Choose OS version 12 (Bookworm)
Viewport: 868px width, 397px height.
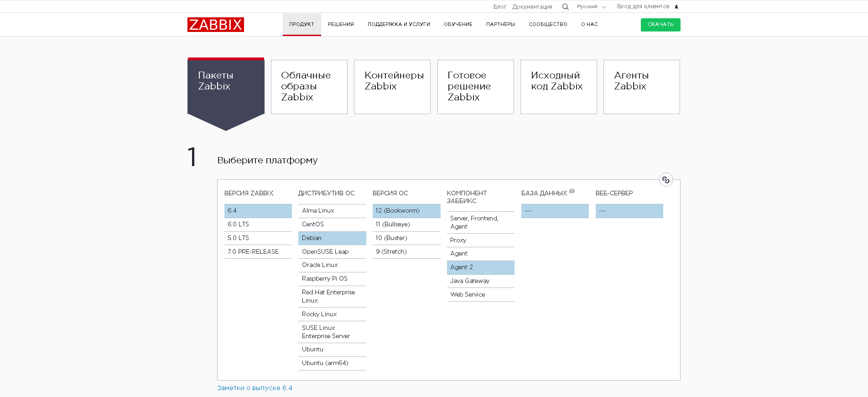coord(406,211)
